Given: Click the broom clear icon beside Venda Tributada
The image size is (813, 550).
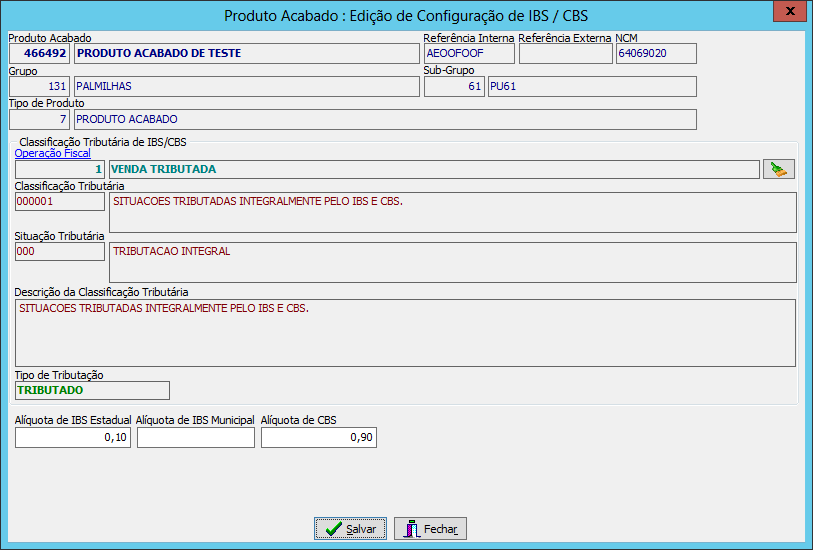Looking at the screenshot, I should point(778,169).
